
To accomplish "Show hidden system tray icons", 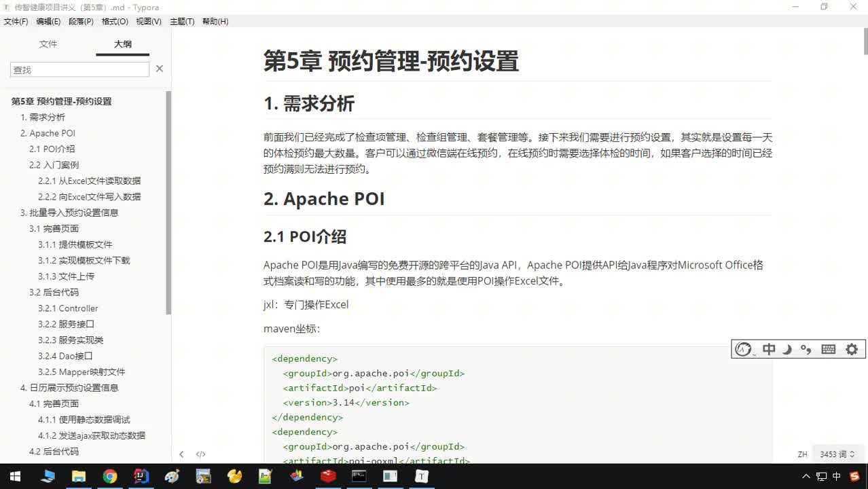I will 806,476.
